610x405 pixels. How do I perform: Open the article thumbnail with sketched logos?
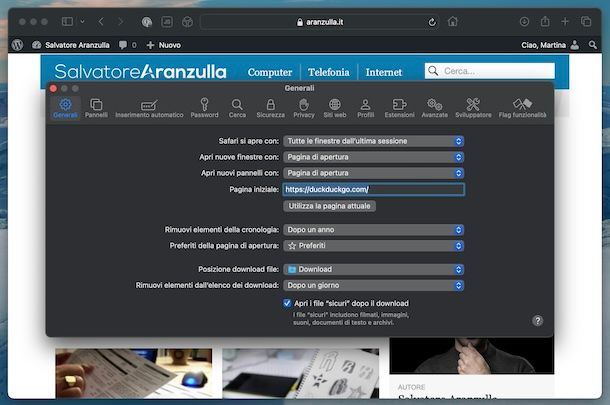[x=300, y=373]
